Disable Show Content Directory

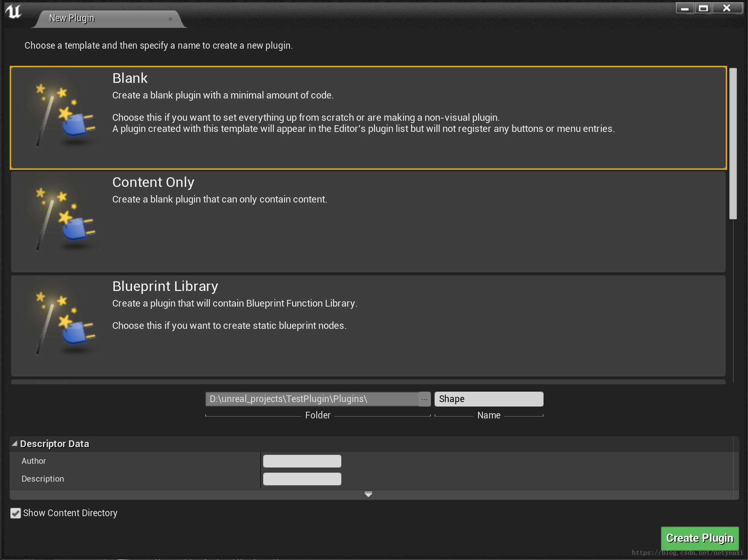pyautogui.click(x=15, y=513)
